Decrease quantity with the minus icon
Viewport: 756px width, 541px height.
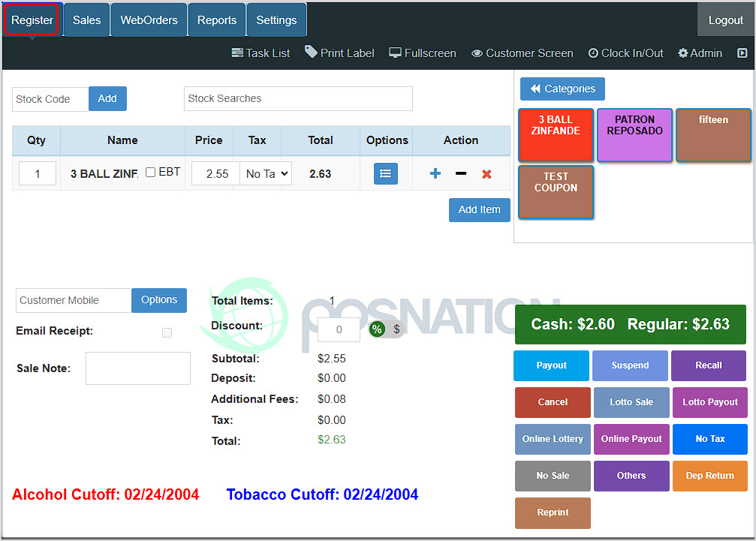pos(461,174)
